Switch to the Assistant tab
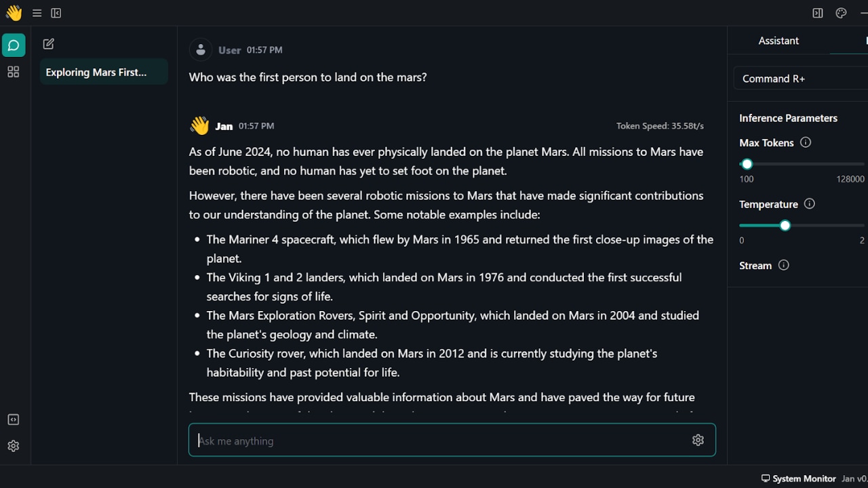The height and width of the screenshot is (488, 868). (x=778, y=41)
